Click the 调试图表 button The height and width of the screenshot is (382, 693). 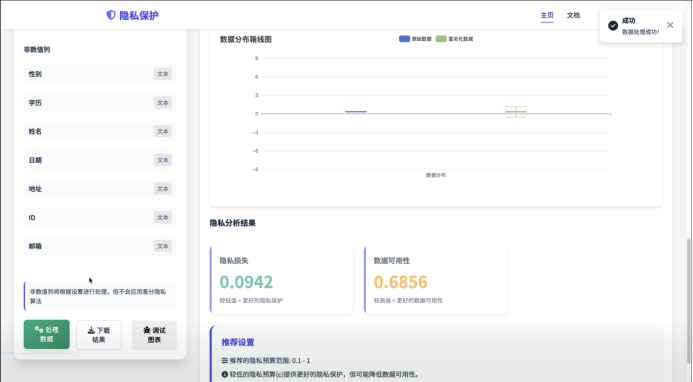154,335
